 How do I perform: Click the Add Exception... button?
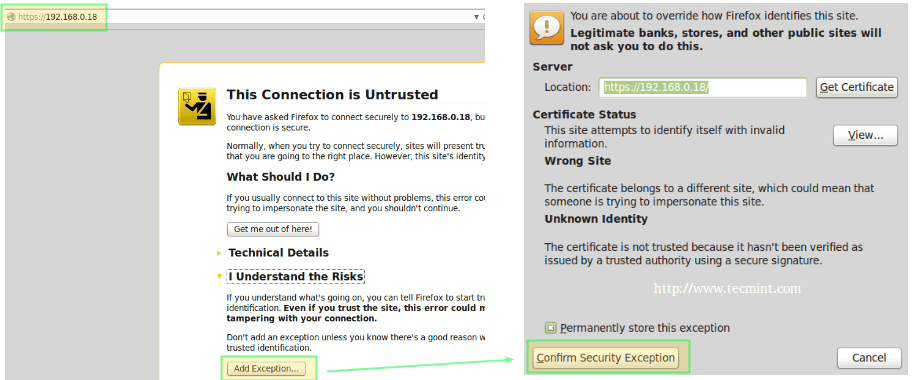click(x=266, y=368)
